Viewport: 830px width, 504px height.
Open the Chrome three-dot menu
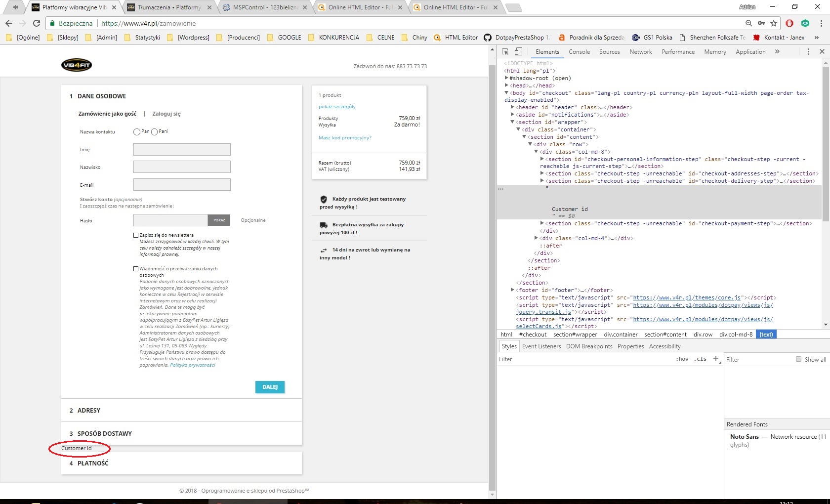coord(821,23)
